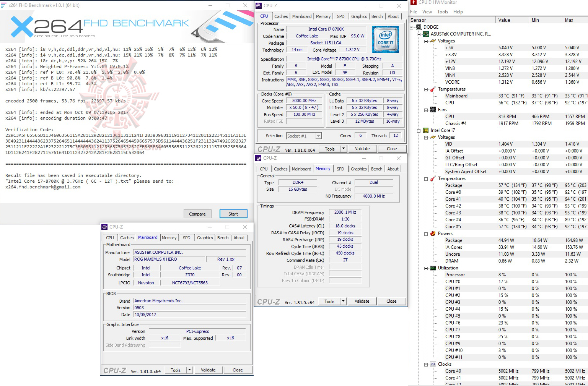
Task: Click the ASUSTeK motherboard icon in the tree
Action: click(x=426, y=34)
